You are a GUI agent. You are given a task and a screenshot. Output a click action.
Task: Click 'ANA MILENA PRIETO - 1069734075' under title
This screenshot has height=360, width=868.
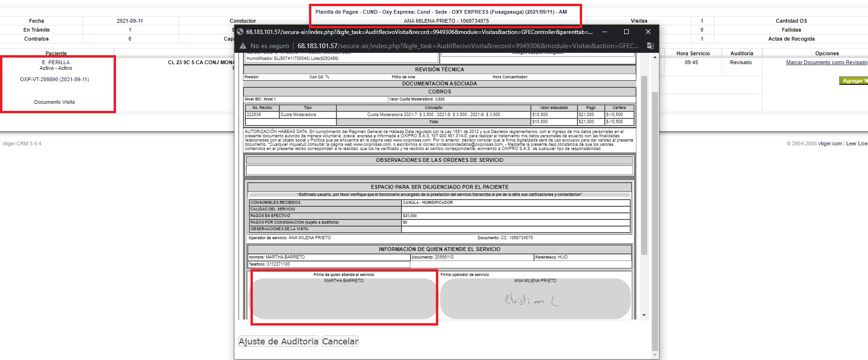[x=446, y=21]
